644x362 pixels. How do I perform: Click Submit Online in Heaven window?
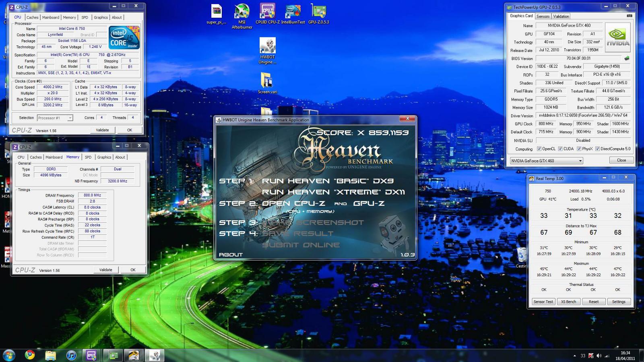[301, 245]
